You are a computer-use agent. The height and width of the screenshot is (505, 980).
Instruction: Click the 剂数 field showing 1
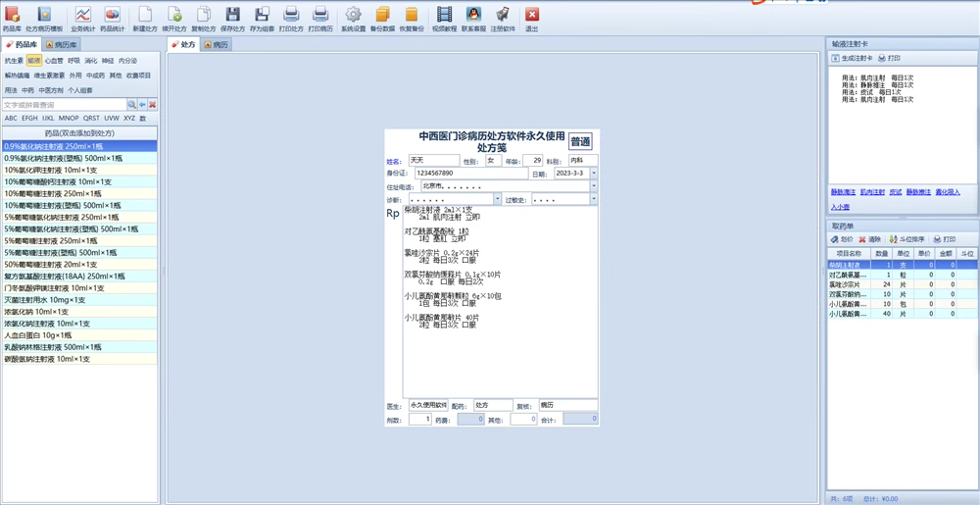point(420,419)
